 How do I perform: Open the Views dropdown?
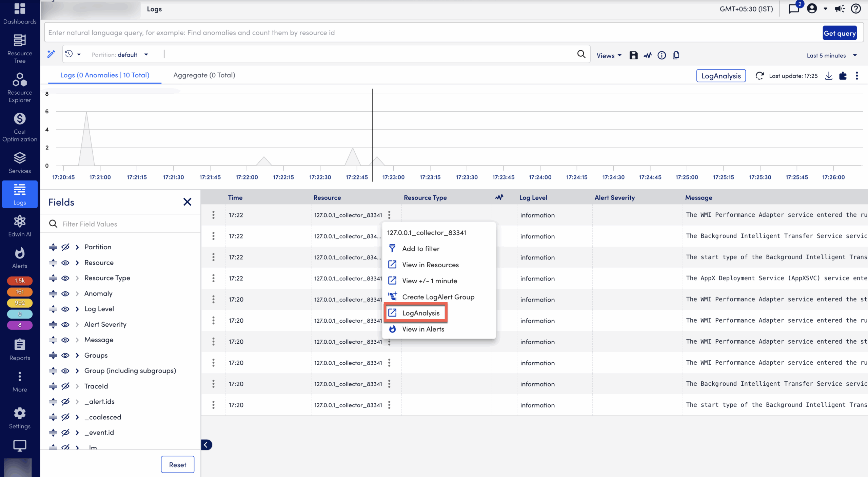coord(609,55)
